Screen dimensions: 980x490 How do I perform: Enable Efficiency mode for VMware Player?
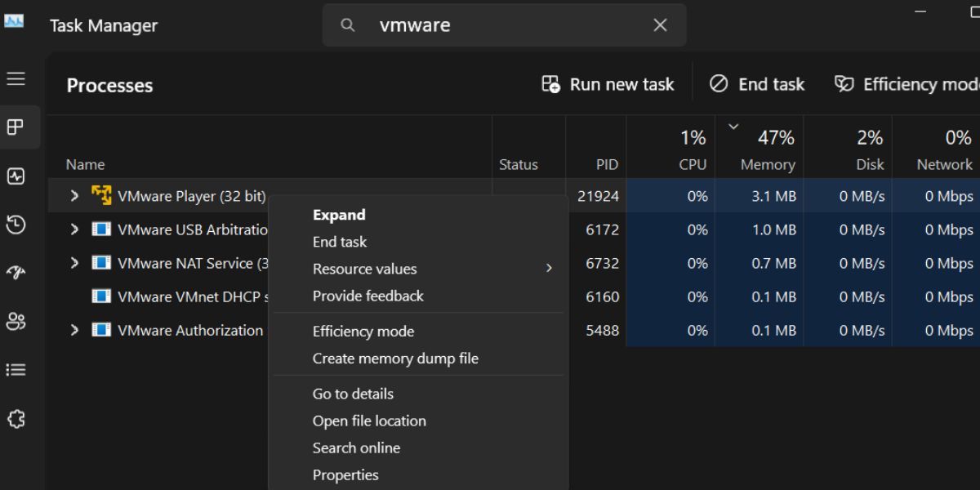tap(363, 331)
